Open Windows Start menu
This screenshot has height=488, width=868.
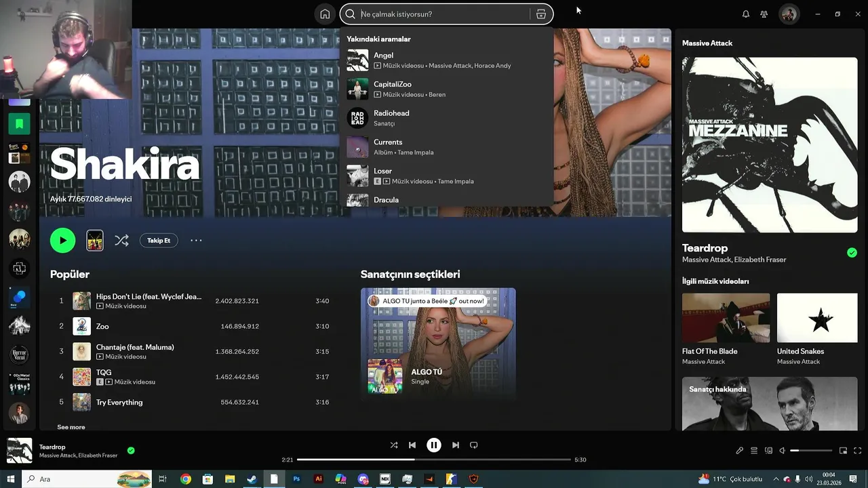point(10,479)
